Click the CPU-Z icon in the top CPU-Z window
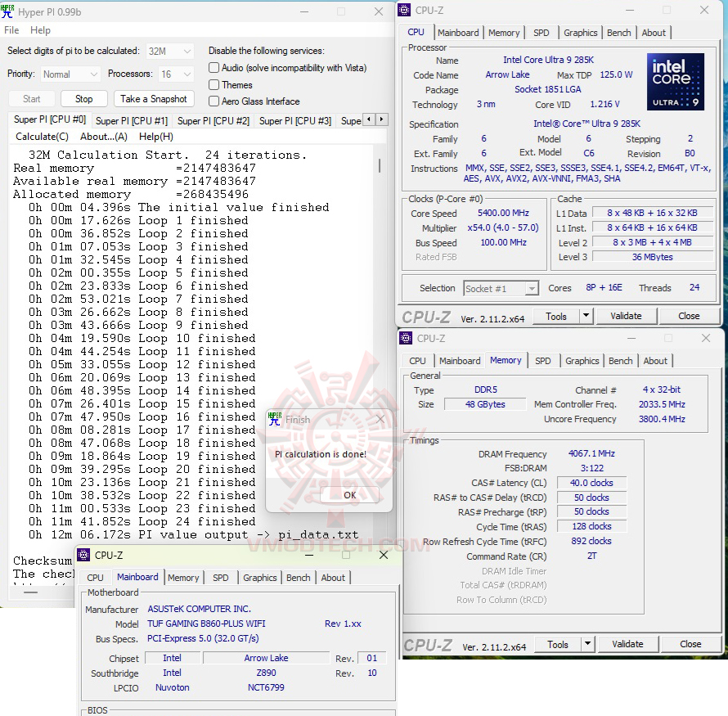Image resolution: width=728 pixels, height=716 pixels. 404,10
